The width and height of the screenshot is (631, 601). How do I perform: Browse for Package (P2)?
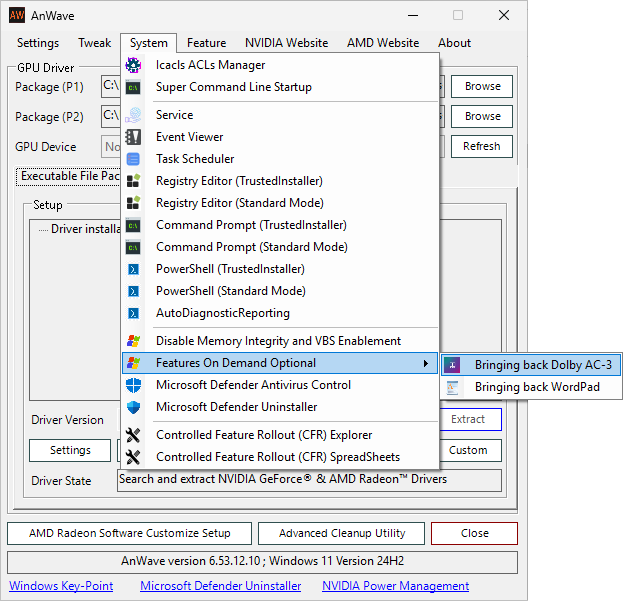click(482, 116)
